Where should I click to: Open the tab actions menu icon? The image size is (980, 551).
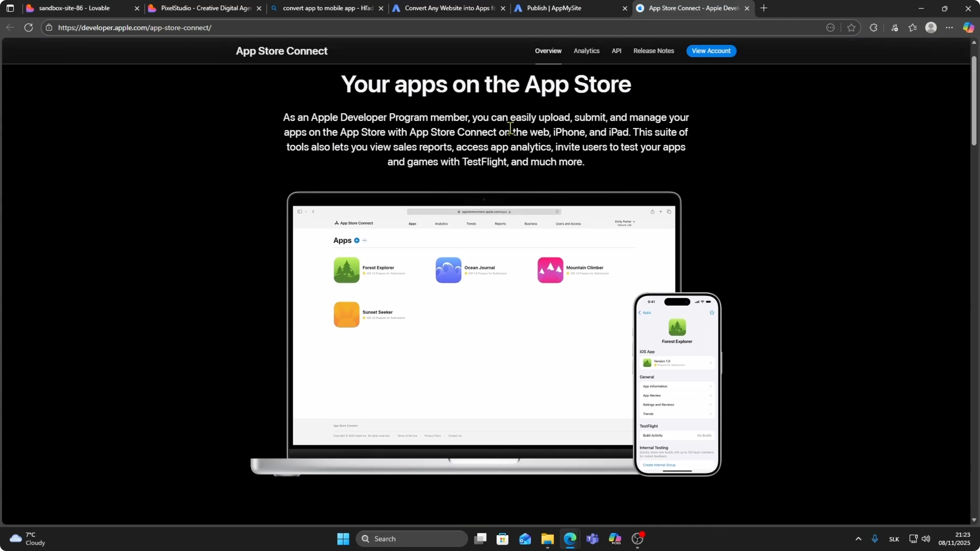click(10, 8)
